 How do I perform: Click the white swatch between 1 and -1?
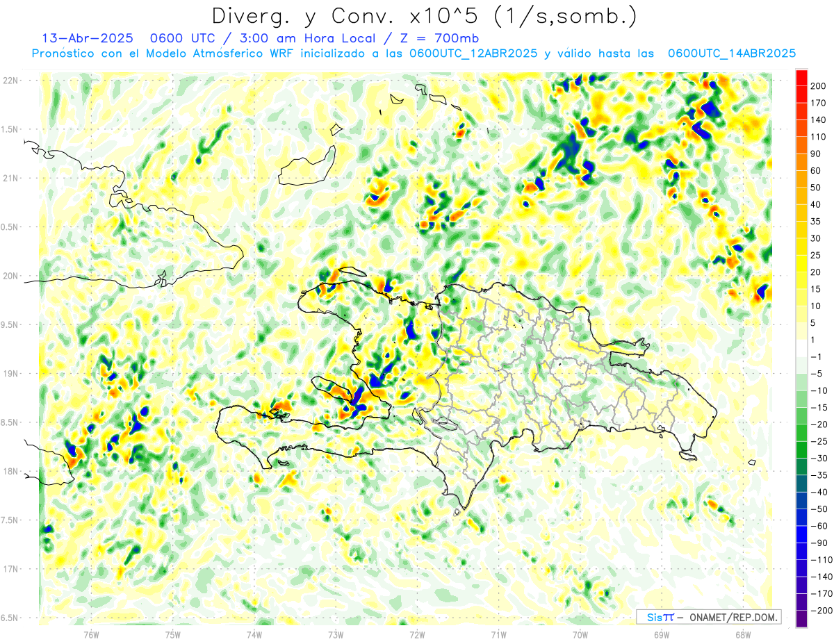(801, 349)
